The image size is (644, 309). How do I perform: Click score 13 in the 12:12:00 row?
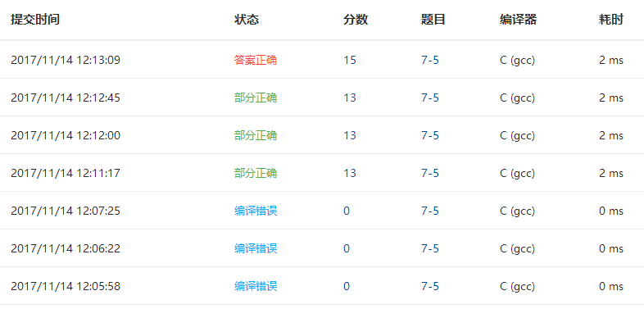pyautogui.click(x=350, y=135)
